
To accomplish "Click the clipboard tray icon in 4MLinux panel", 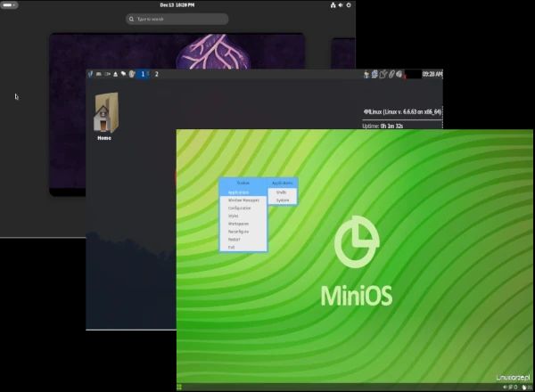I will 383,74.
